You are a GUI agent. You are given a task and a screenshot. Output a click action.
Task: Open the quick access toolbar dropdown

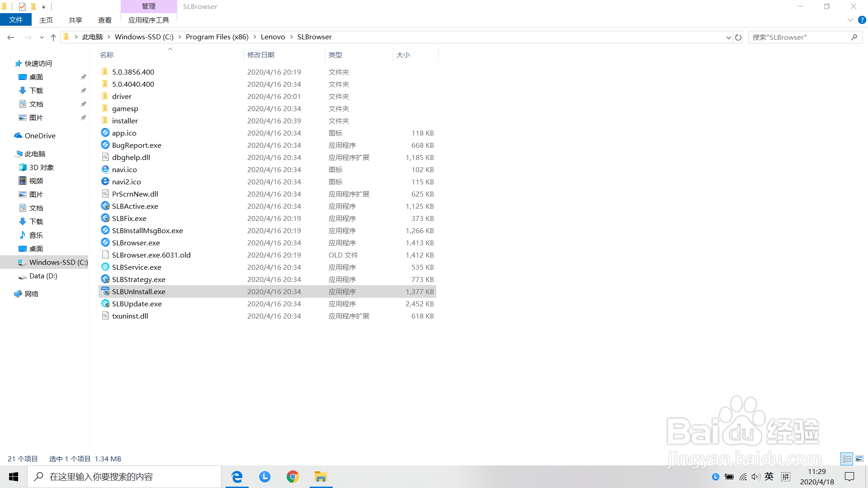click(x=43, y=7)
